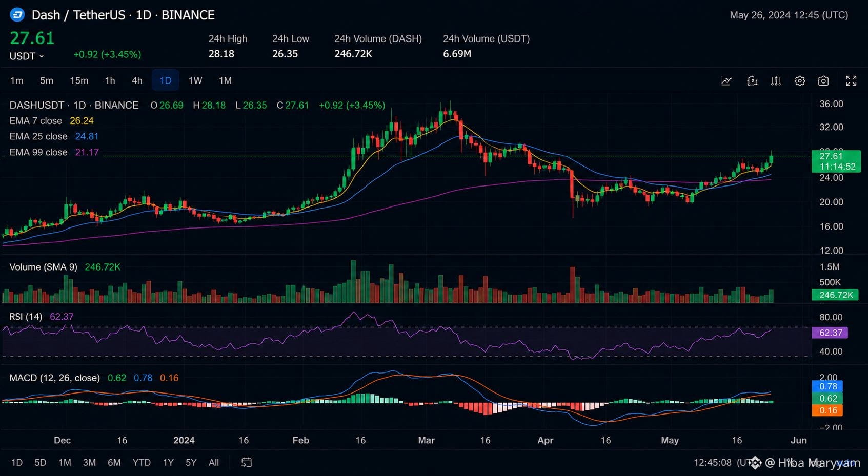Select the 1W timeframe
The image size is (868, 476).
tap(195, 80)
